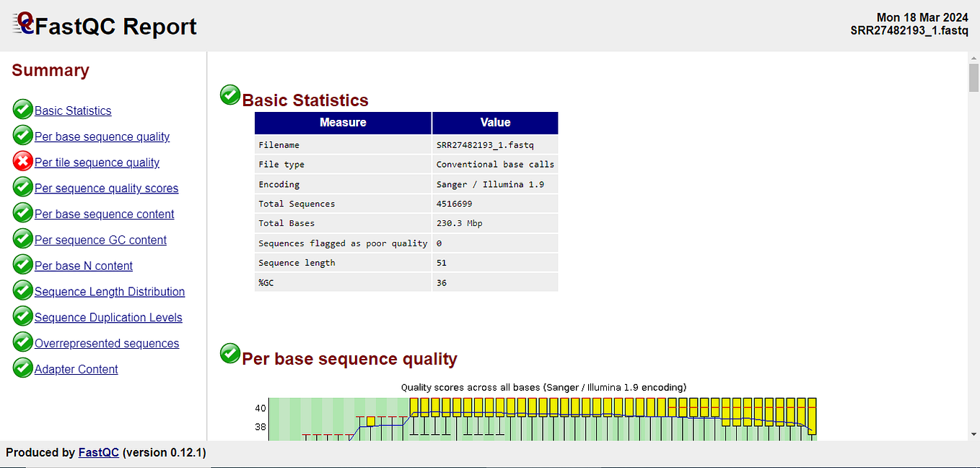Viewport: 980px width, 468px height.
Task: Click the pass icon beside Per sequence GC content
Action: (22, 238)
